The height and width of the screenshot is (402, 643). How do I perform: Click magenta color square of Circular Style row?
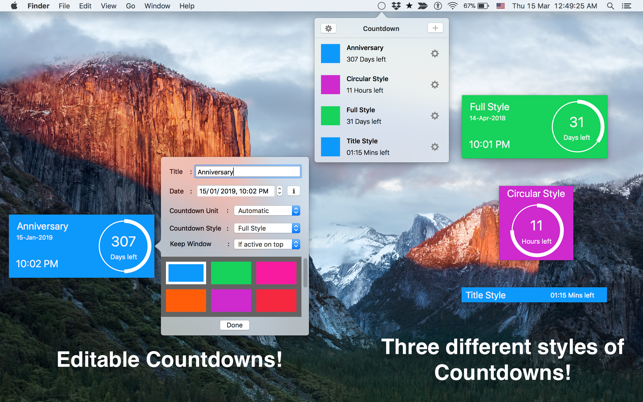point(330,85)
